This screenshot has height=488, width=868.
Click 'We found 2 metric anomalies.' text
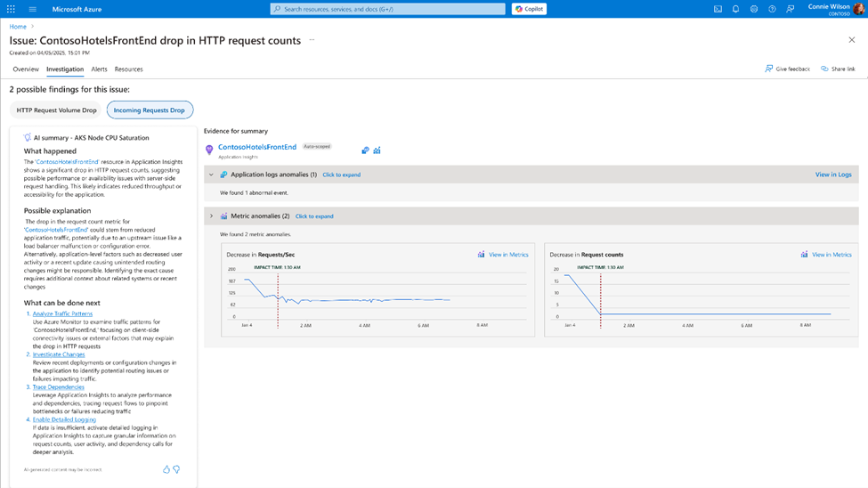256,234
